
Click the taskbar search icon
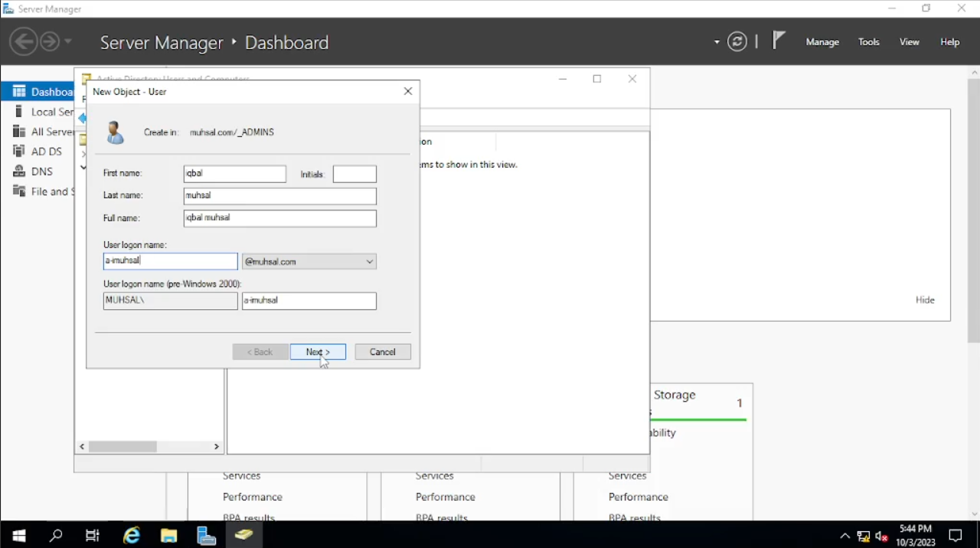pos(56,535)
